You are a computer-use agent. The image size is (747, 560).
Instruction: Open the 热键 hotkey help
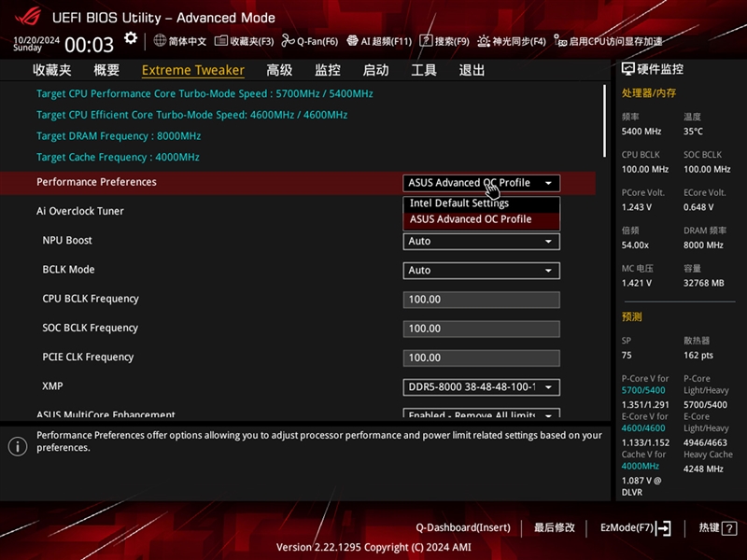710,527
